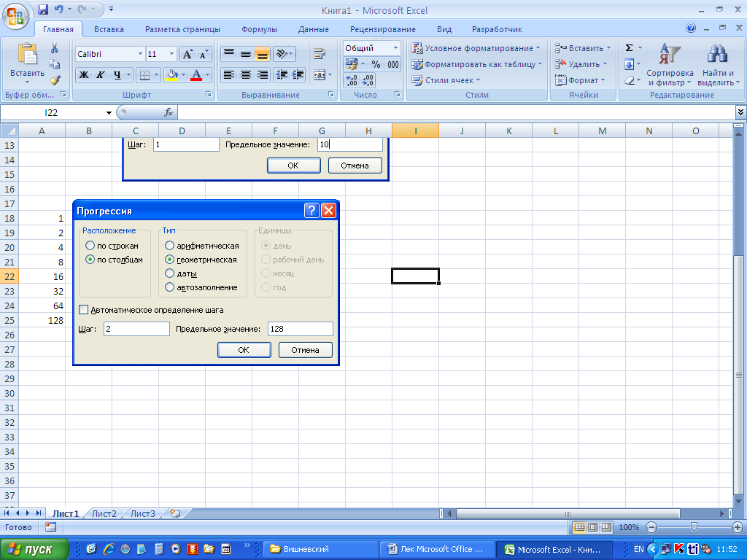Viewport: 747px width, 560px height.
Task: Decrease font size with small A
Action: 204,54
